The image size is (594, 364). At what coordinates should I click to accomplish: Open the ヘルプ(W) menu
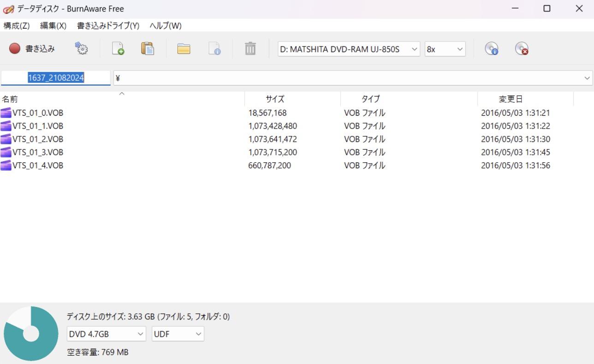pos(166,25)
